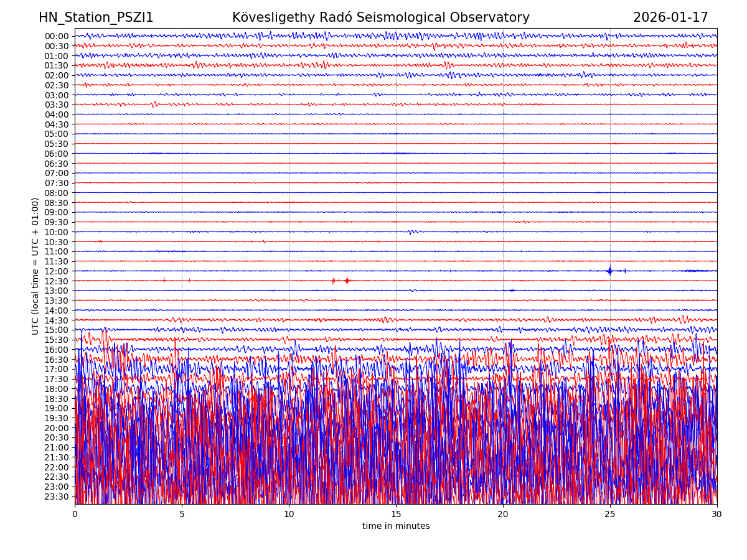Image resolution: width=747 pixels, height=560 pixels.
Task: Select the 00:00 time row label
Action: click(57, 36)
